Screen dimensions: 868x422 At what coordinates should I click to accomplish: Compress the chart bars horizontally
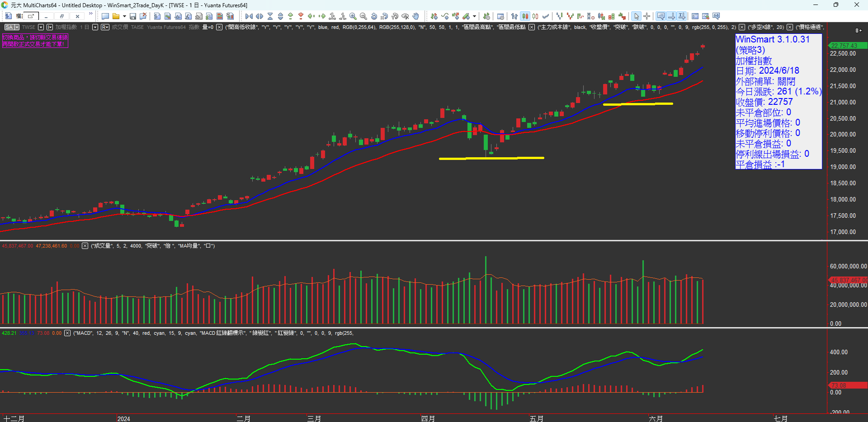click(x=249, y=16)
